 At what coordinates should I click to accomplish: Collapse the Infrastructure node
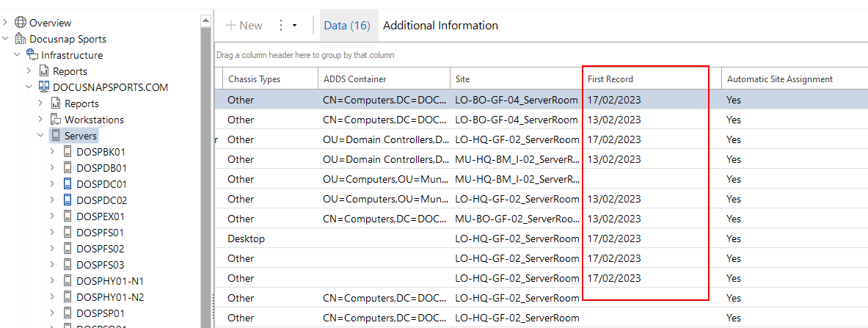click(17, 55)
